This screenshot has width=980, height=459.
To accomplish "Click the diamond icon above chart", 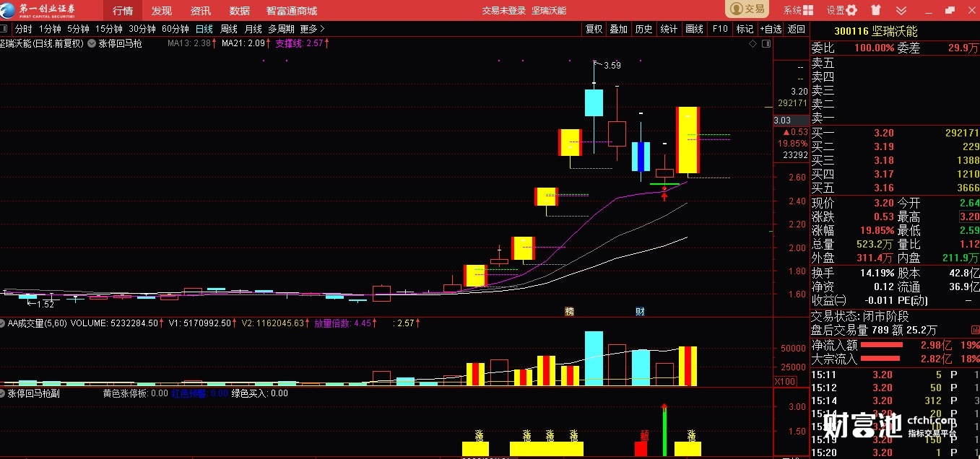I will coord(753,44).
